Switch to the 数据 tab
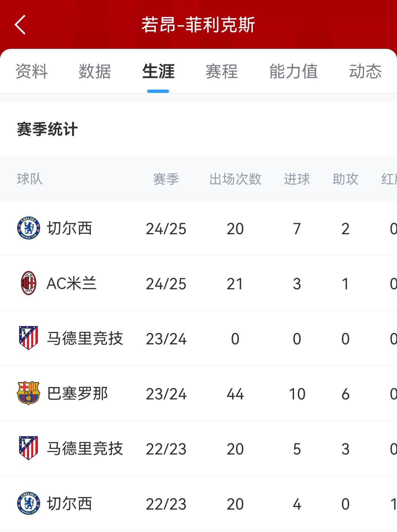 tap(94, 71)
